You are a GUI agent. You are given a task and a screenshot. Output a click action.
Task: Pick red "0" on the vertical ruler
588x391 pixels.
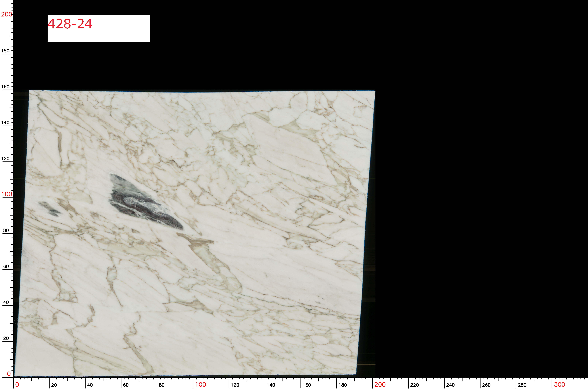pos(9,374)
